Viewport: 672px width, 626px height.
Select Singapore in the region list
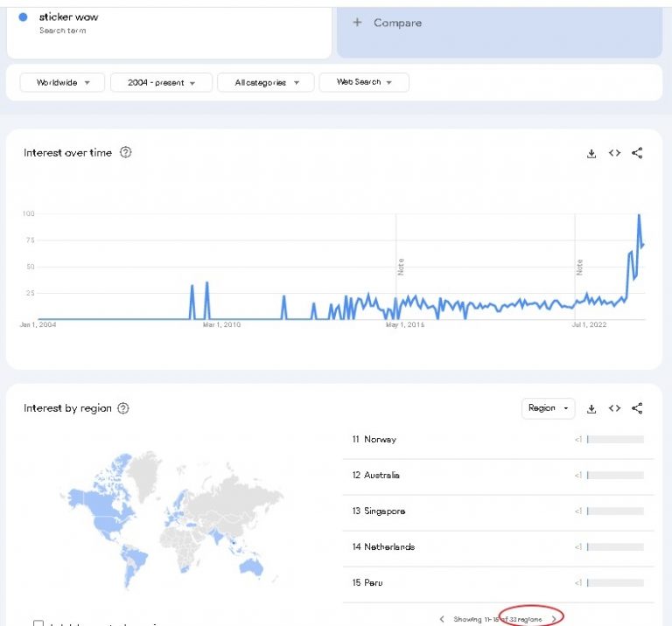499,511
